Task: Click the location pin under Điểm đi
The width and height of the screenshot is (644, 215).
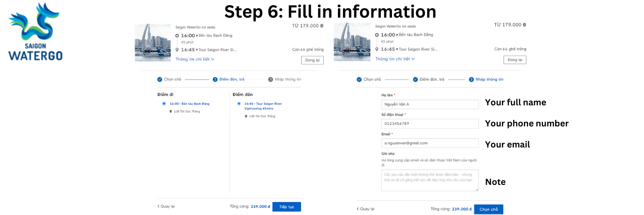Action: [x=171, y=111]
